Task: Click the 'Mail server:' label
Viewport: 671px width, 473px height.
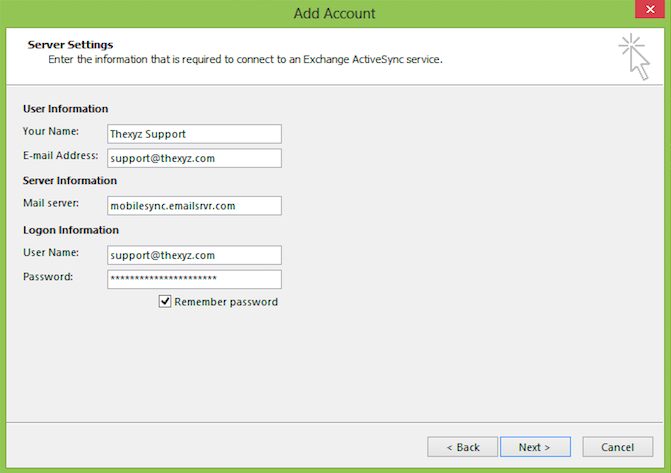Action: pyautogui.click(x=50, y=203)
